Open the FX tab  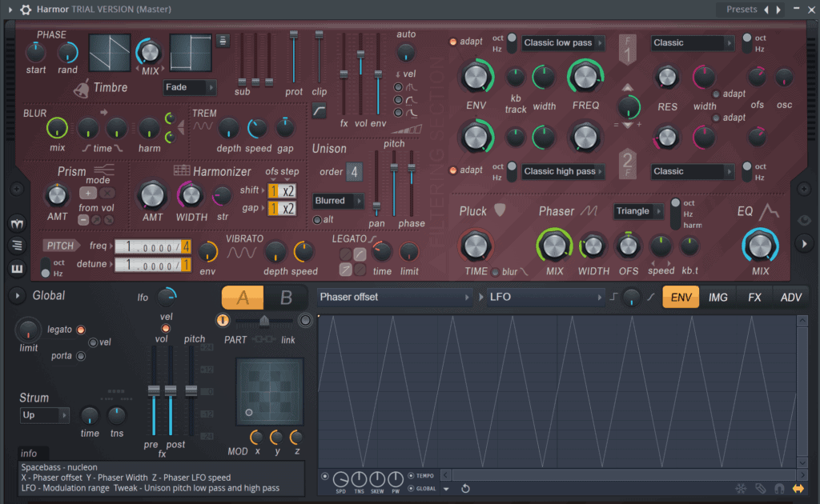pyautogui.click(x=754, y=297)
